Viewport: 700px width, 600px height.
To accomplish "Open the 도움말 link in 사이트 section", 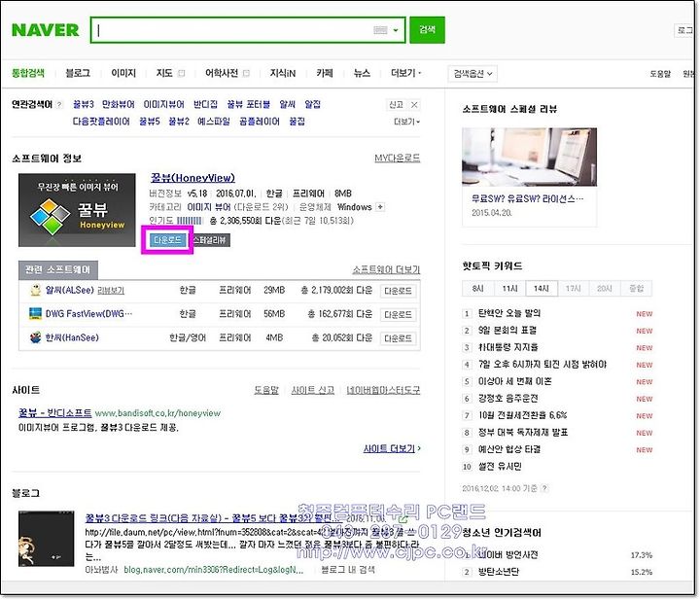I will [x=266, y=390].
